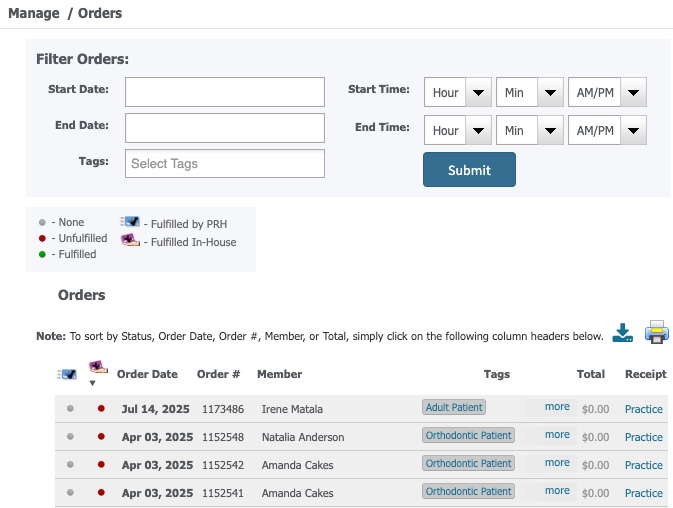This screenshot has height=508, width=673.
Task: Open the End Time Hour dropdown
Action: click(x=458, y=130)
